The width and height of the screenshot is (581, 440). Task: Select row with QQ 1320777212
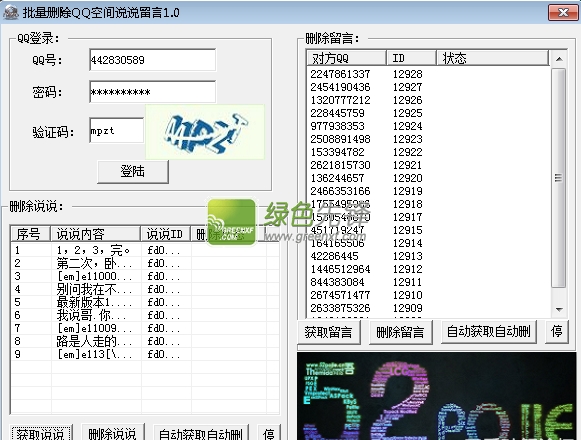point(428,100)
